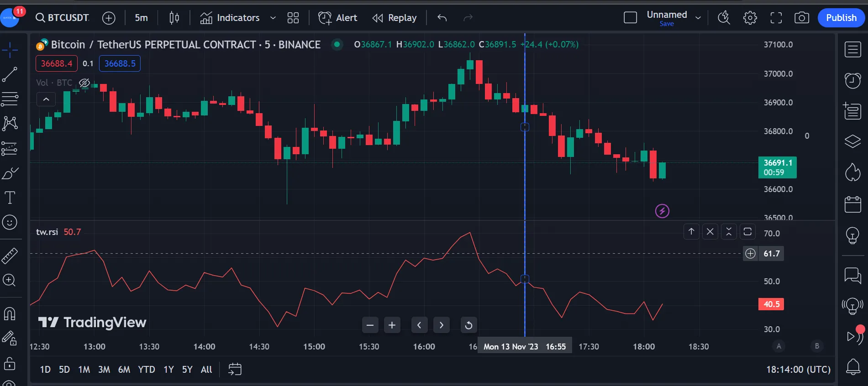Maximize the tw.rsi pane
The height and width of the screenshot is (386, 868).
[x=747, y=232]
